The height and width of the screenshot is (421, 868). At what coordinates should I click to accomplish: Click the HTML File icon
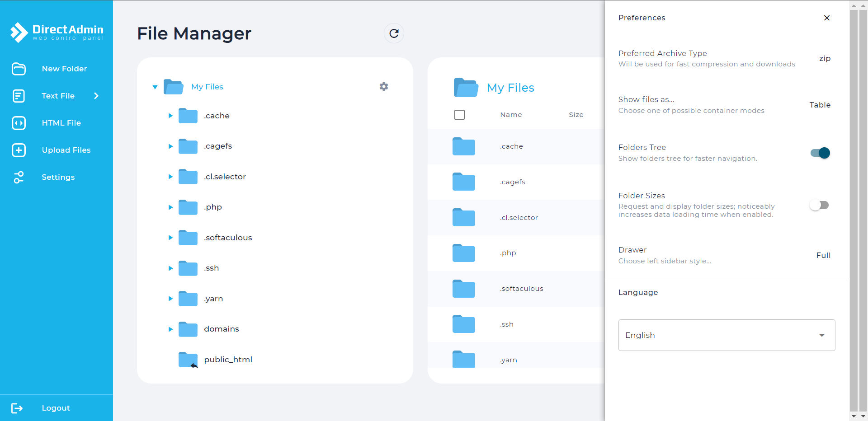pyautogui.click(x=19, y=123)
